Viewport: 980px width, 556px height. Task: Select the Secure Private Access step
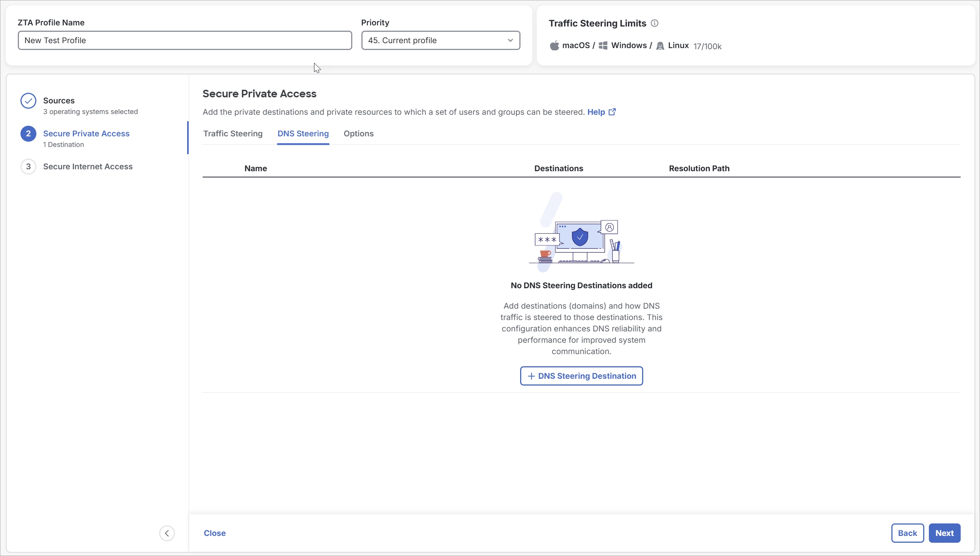86,134
